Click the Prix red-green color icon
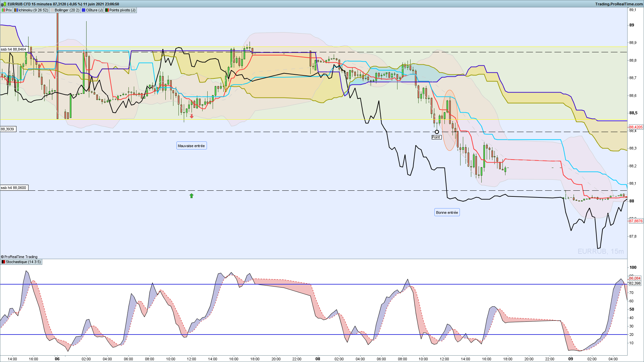This screenshot has width=644, height=362. 3,10
